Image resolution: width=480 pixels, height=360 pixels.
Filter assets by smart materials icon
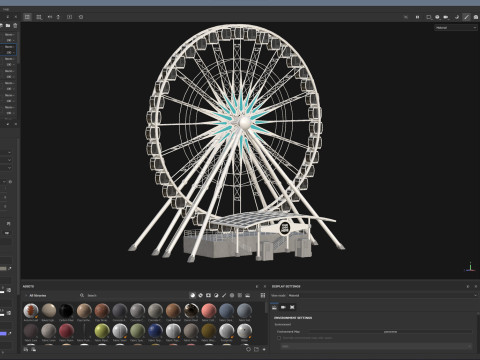click(x=200, y=295)
